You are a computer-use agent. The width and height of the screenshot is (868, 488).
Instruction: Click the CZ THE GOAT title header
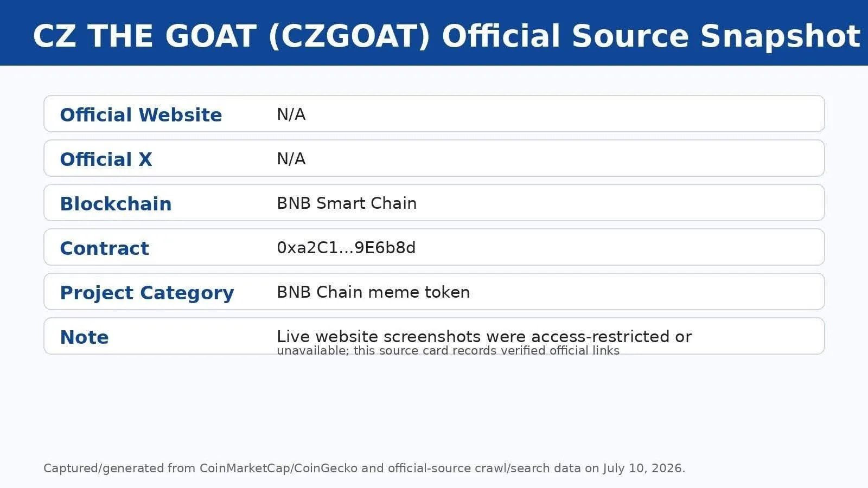point(446,36)
